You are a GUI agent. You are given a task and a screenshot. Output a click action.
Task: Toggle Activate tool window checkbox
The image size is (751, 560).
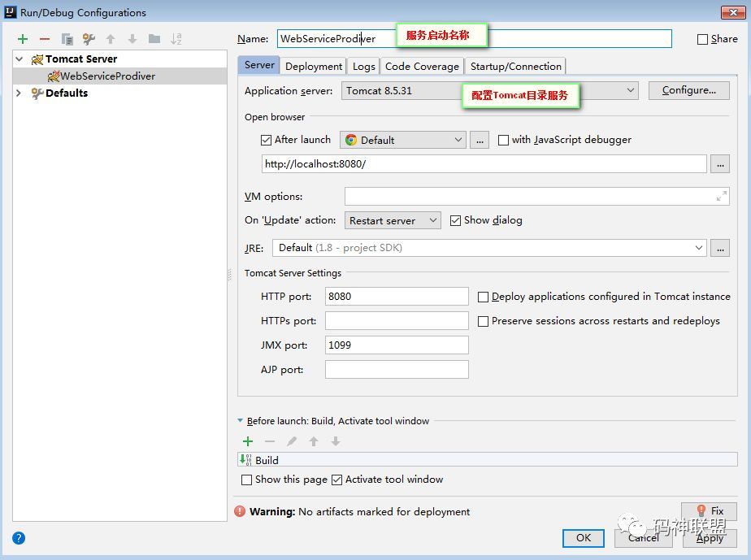click(336, 480)
